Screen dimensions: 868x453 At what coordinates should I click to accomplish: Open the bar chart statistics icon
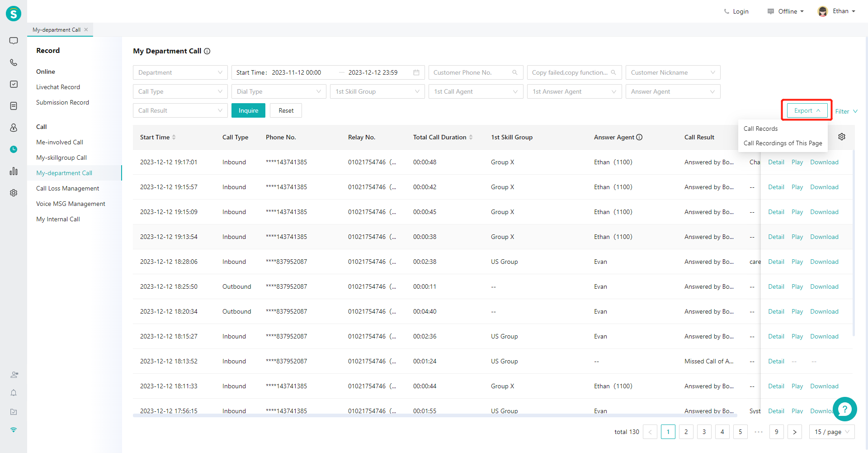pos(14,171)
